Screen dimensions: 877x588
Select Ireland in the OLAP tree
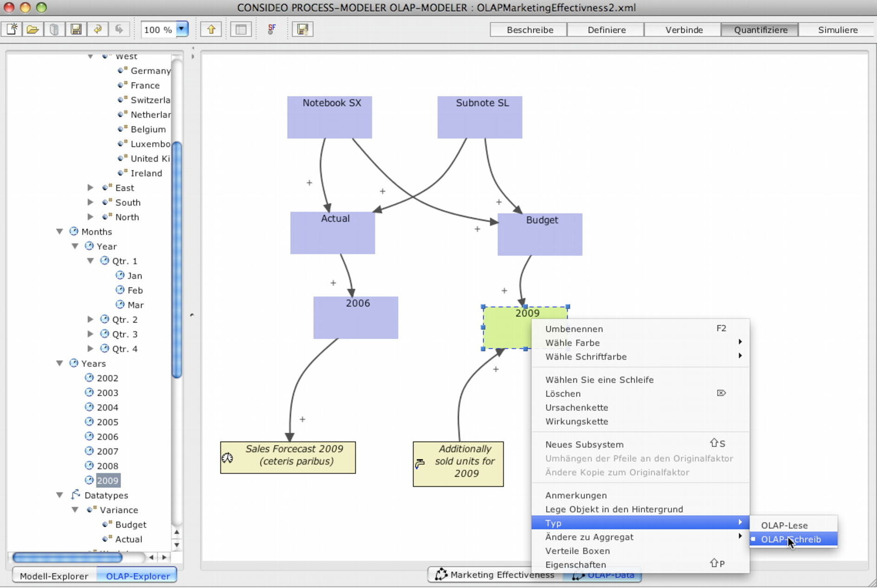coord(146,173)
